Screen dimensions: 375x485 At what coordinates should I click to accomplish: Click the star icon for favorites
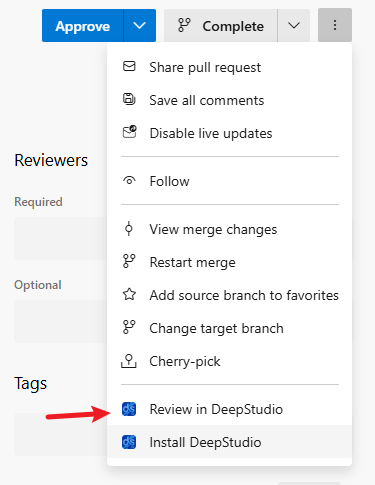click(129, 294)
